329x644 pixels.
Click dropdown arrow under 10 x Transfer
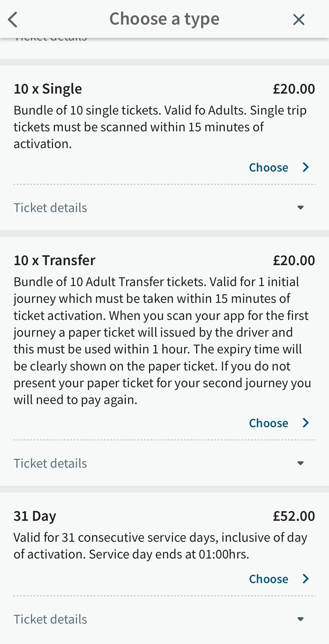pyautogui.click(x=300, y=463)
